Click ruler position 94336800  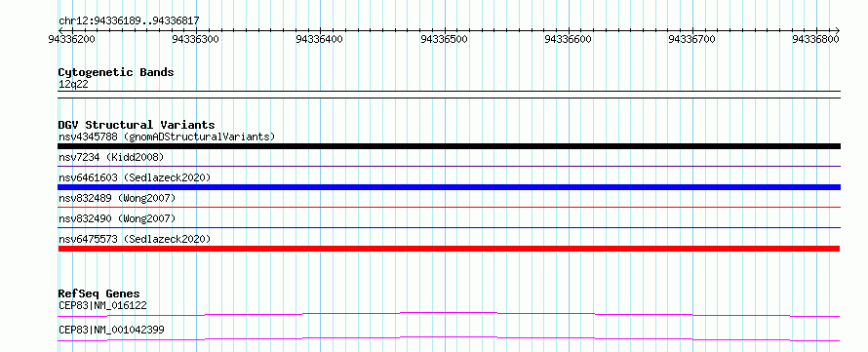(x=816, y=39)
